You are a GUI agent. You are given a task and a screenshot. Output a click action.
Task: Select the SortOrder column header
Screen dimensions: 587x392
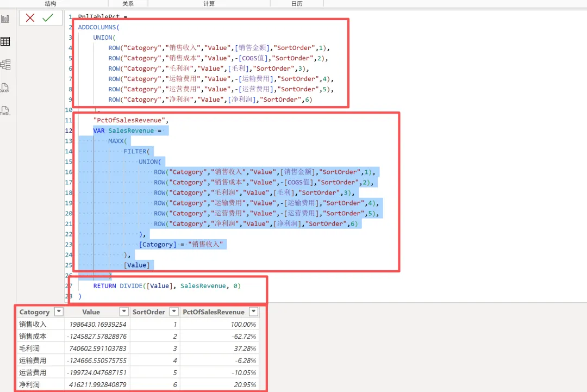148,312
